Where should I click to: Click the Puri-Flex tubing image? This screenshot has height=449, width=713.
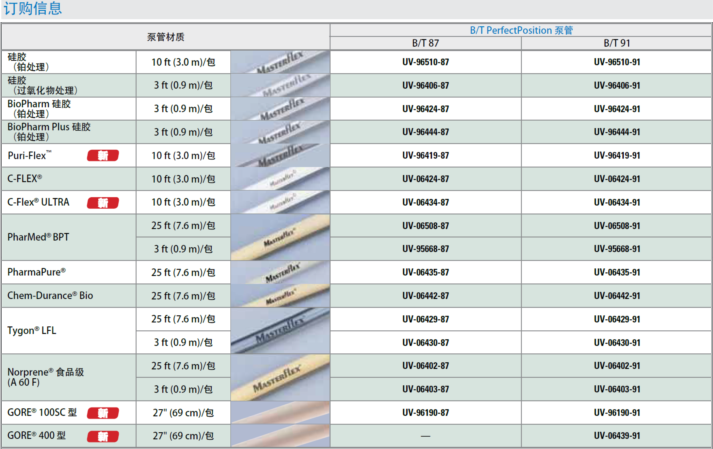point(280,156)
